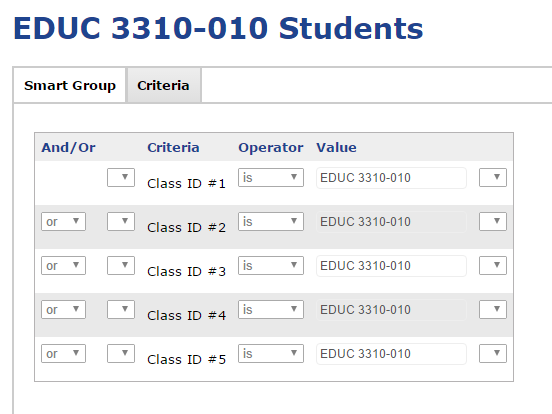Viewport: 552px width, 414px height.
Task: Open operator dropdown for Class ID #4
Action: click(x=271, y=309)
